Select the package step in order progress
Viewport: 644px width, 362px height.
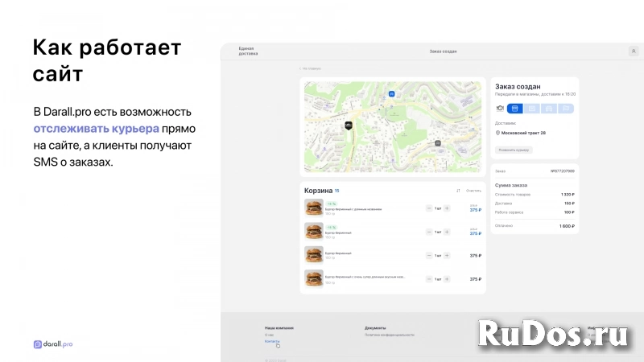pyautogui.click(x=532, y=109)
